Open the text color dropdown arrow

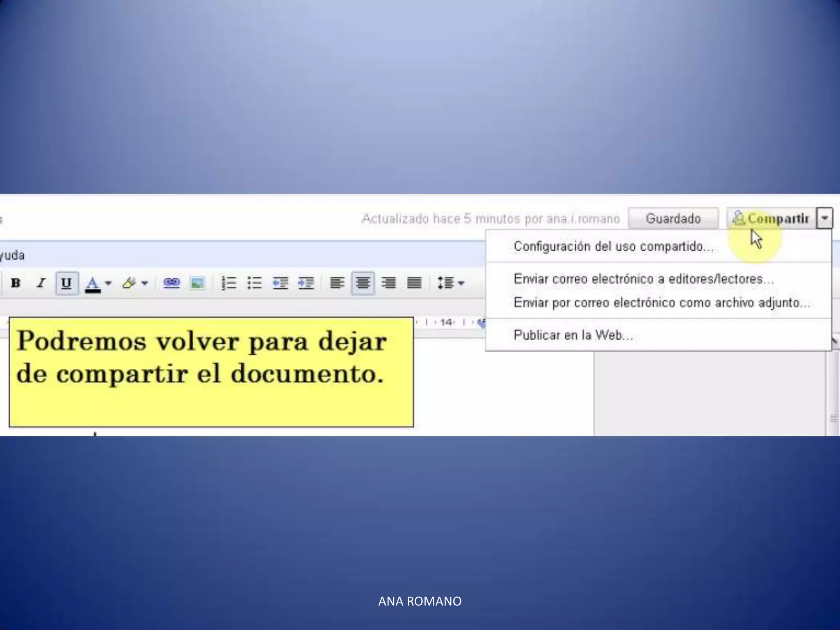coord(108,283)
